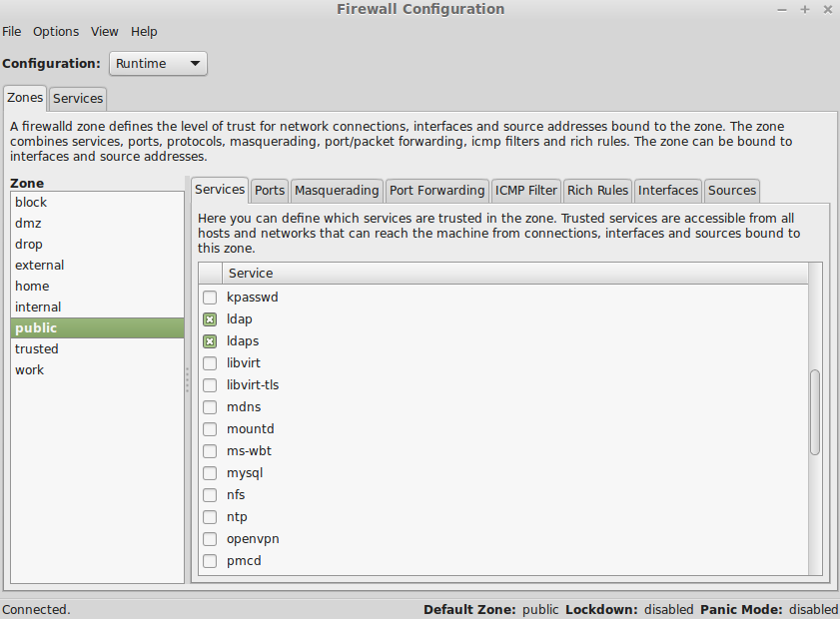Disable the ldaps service checkbox
The width and height of the screenshot is (840, 619).
coord(210,341)
